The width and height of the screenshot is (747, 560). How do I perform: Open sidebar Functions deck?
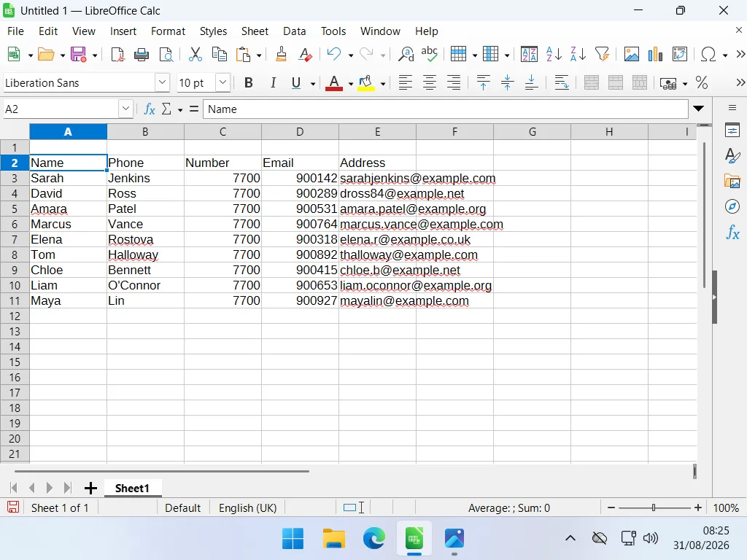732,233
